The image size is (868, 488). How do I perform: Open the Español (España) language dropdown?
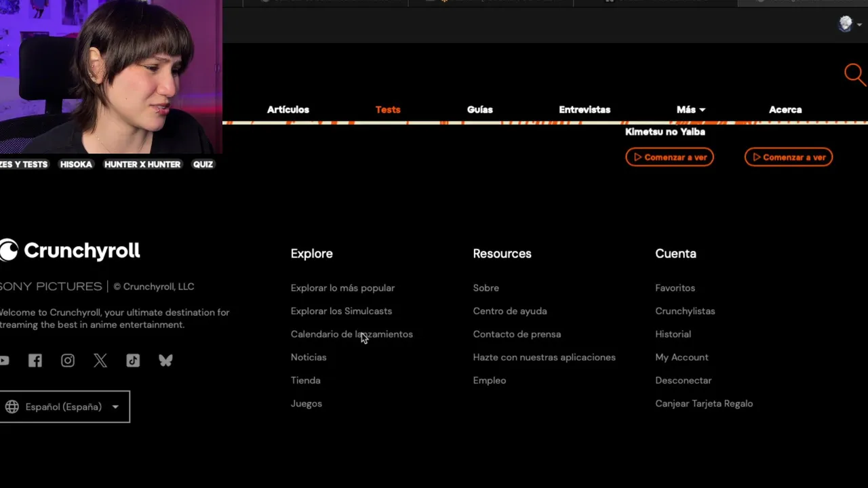point(64,407)
